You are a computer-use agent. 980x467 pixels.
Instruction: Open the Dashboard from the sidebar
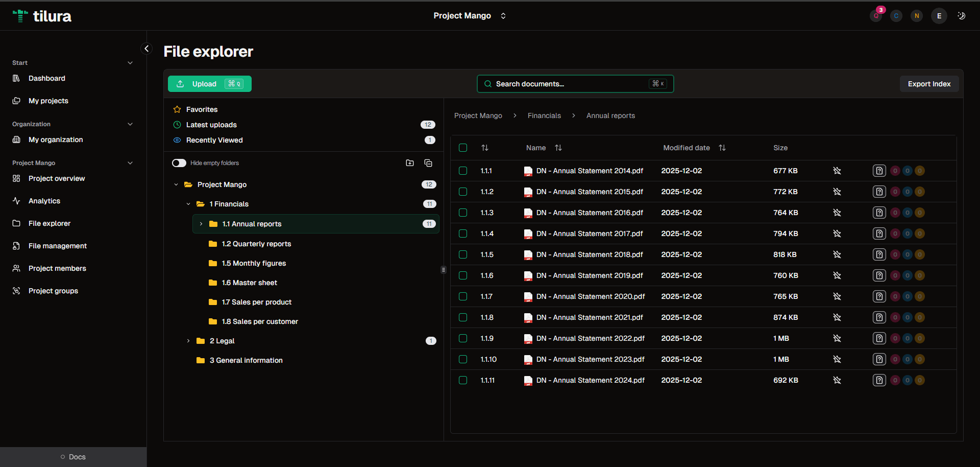(x=47, y=78)
